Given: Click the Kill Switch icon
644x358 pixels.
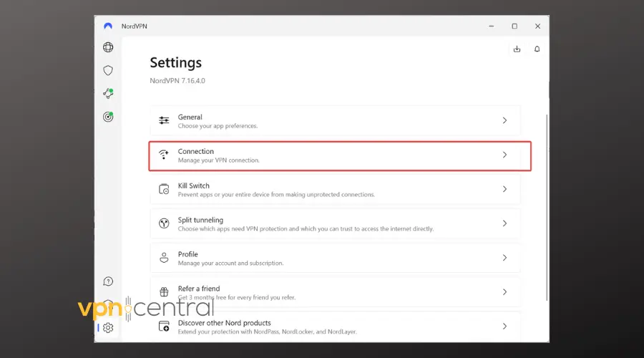Looking at the screenshot, I should [x=164, y=189].
